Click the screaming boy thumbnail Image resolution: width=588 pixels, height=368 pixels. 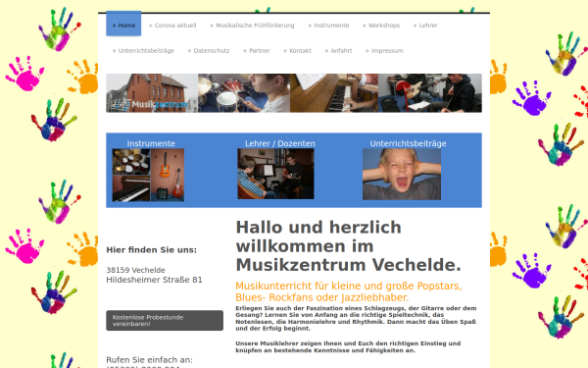pos(402,175)
